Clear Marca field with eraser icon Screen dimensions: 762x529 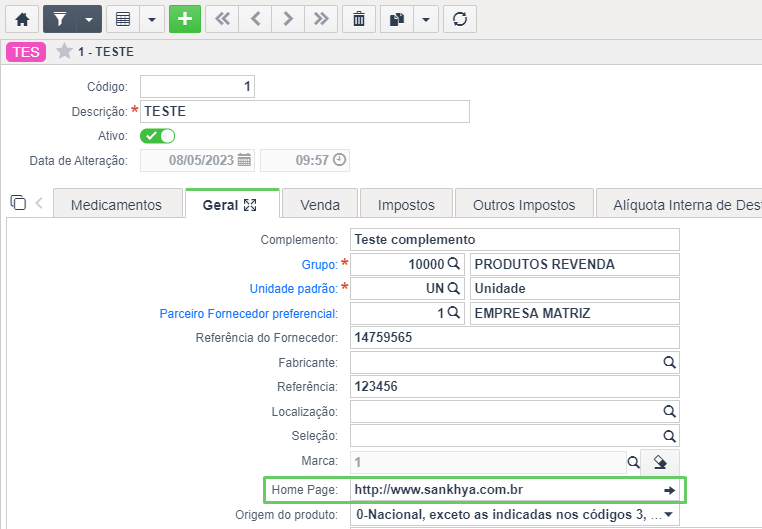click(660, 462)
